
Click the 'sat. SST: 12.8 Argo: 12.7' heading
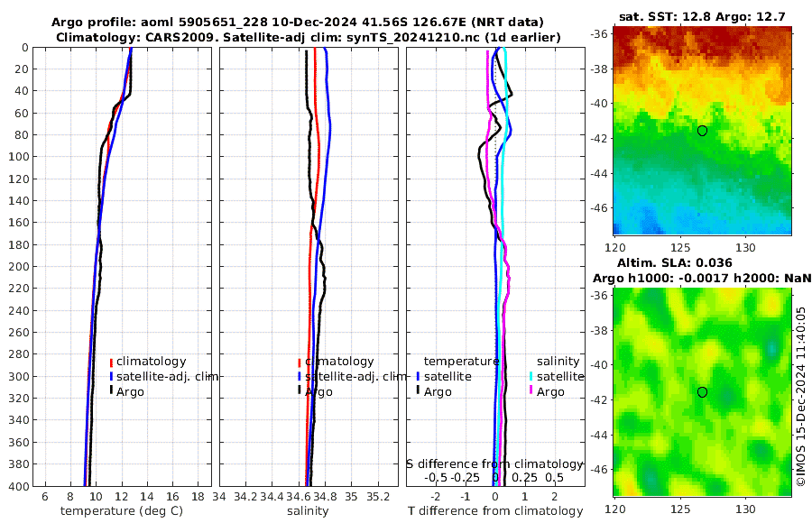coord(702,16)
